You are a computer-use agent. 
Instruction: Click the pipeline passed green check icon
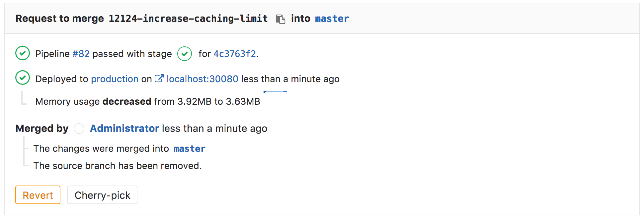22,53
